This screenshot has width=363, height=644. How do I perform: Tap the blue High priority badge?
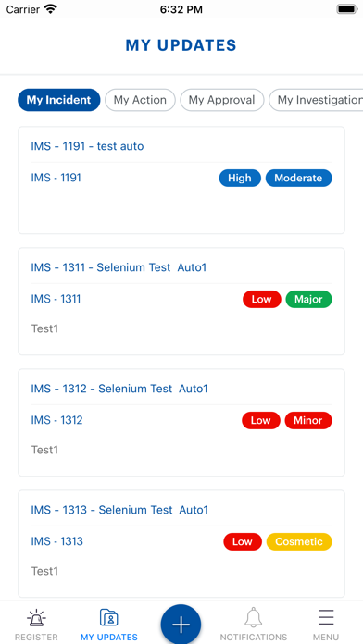(x=240, y=178)
